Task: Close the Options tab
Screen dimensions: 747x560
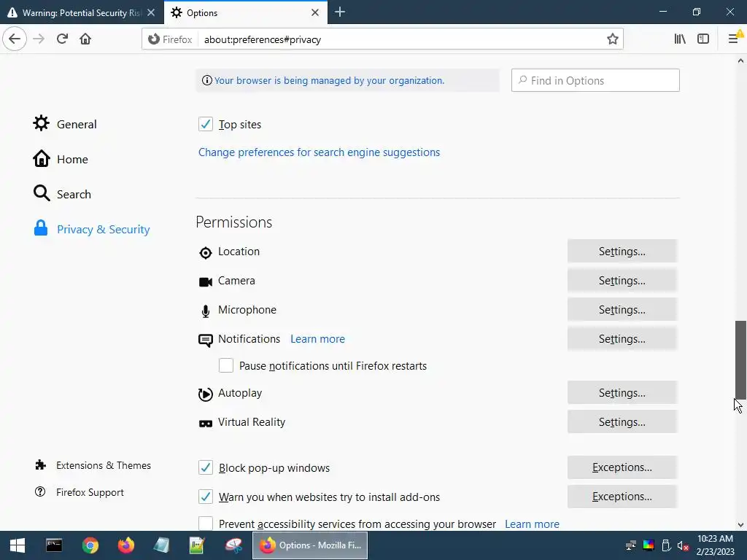Action: tap(315, 12)
